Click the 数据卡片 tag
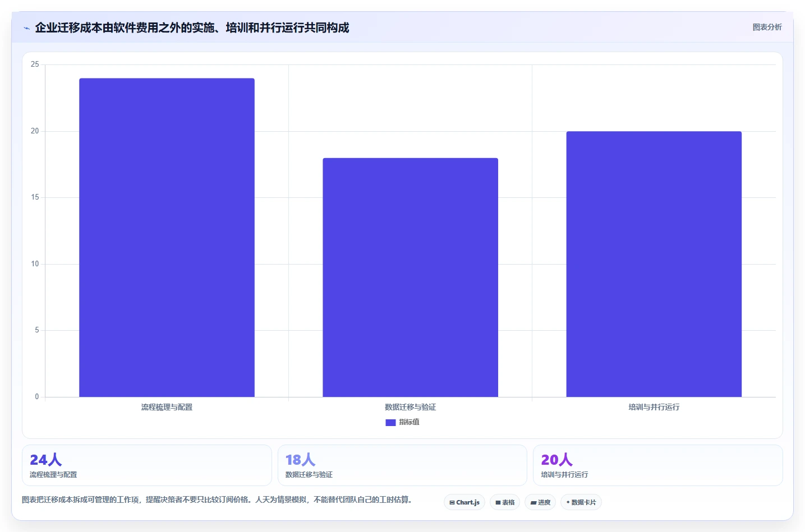This screenshot has width=805, height=532. [581, 502]
